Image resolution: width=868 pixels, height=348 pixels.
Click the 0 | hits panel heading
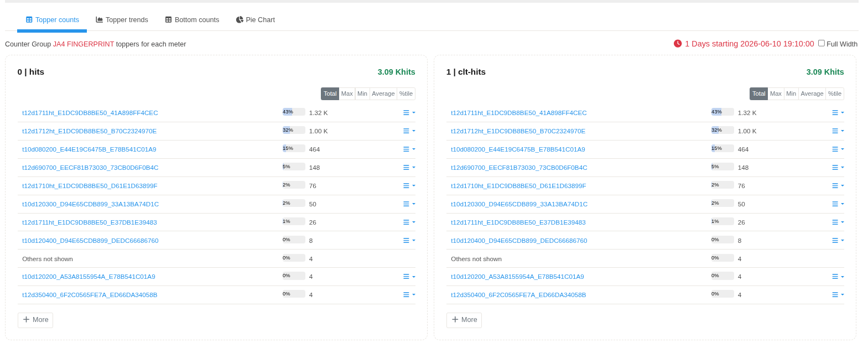pyautogui.click(x=31, y=72)
